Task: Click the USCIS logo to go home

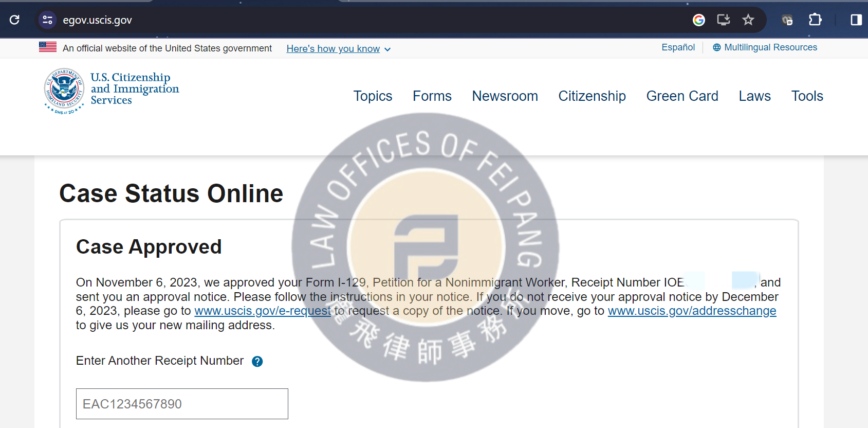Action: [x=112, y=91]
